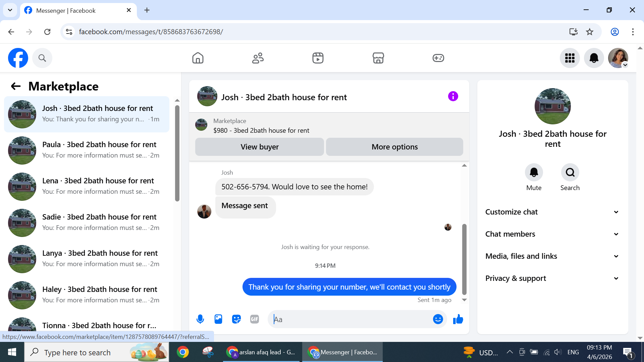This screenshot has width=644, height=362.
Task: Click the volume icon in system tray
Action: click(x=557, y=352)
